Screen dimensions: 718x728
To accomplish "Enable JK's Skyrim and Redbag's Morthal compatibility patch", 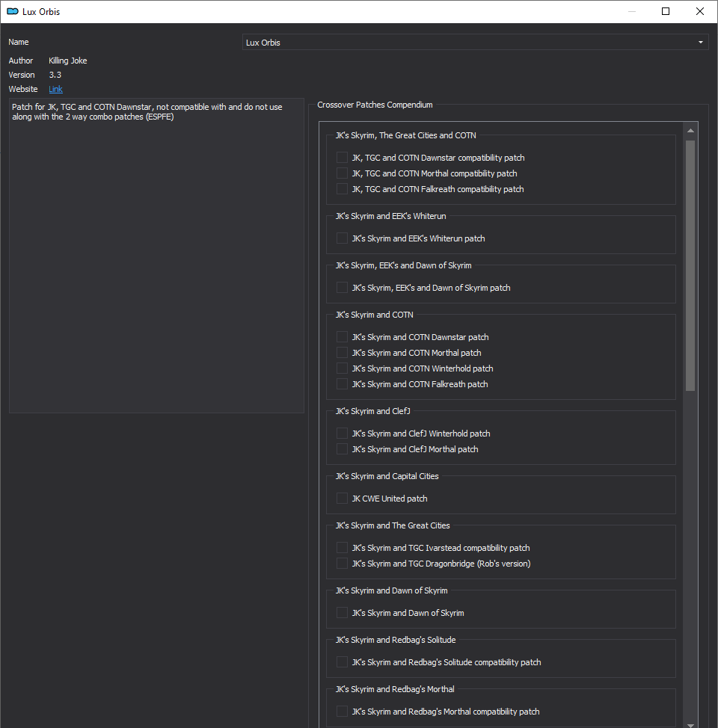I will [x=342, y=711].
